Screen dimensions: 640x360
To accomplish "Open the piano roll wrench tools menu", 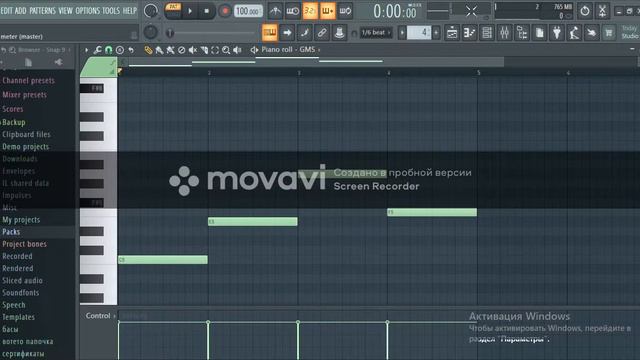I will (x=97, y=50).
